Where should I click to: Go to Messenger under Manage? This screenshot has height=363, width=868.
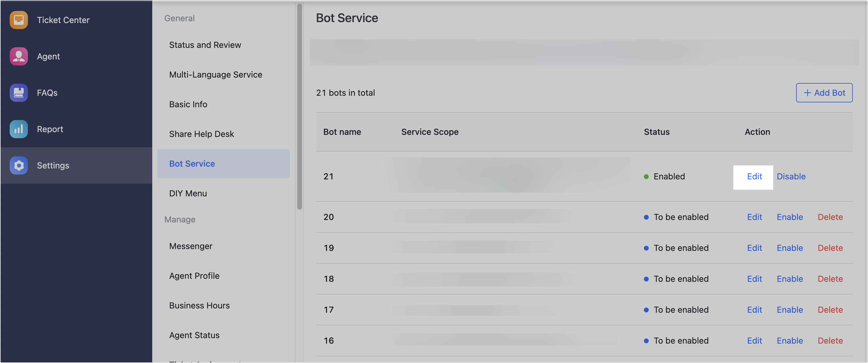tap(191, 246)
